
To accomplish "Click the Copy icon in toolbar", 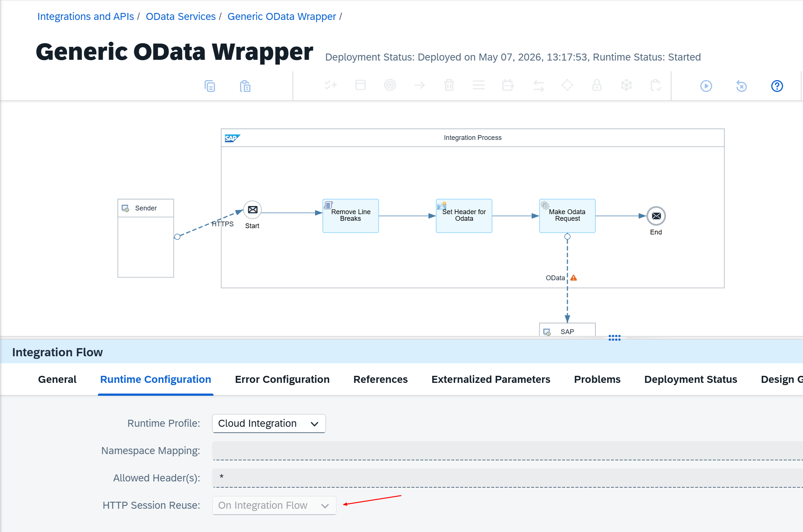I will (x=210, y=86).
